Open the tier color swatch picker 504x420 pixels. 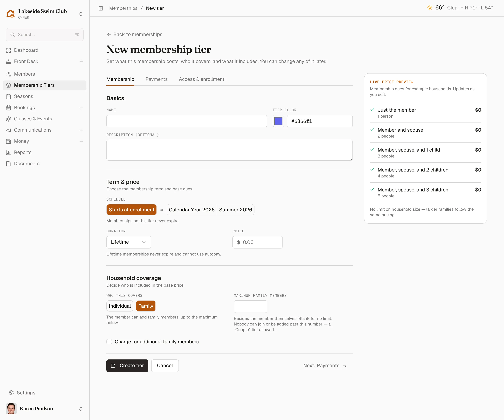point(278,121)
